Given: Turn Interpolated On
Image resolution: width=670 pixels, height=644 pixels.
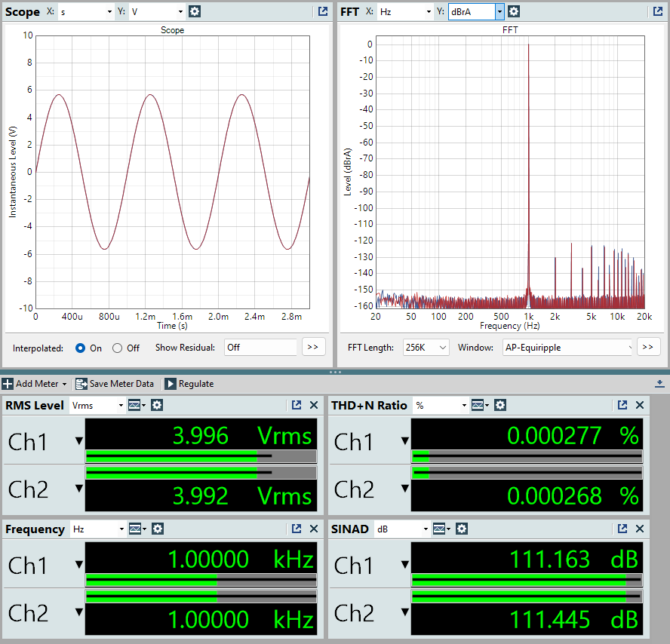Looking at the screenshot, I should 81,348.
